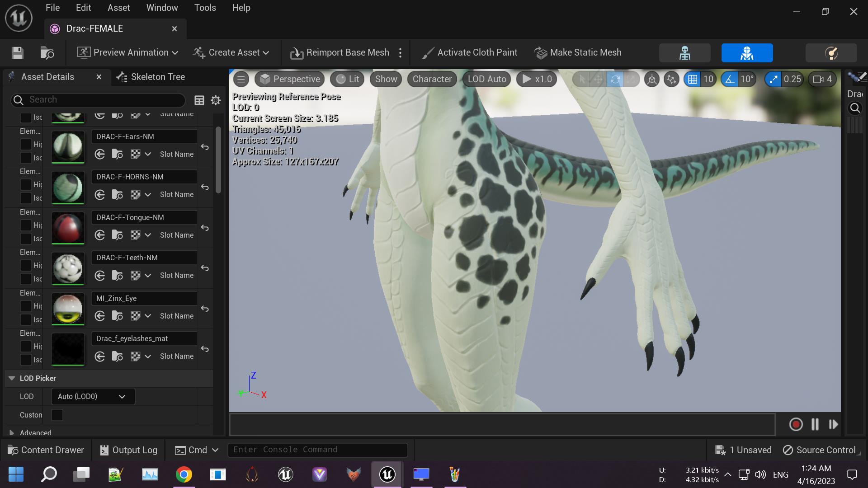Click the record animation button
The height and width of the screenshot is (488, 868).
pos(796,425)
